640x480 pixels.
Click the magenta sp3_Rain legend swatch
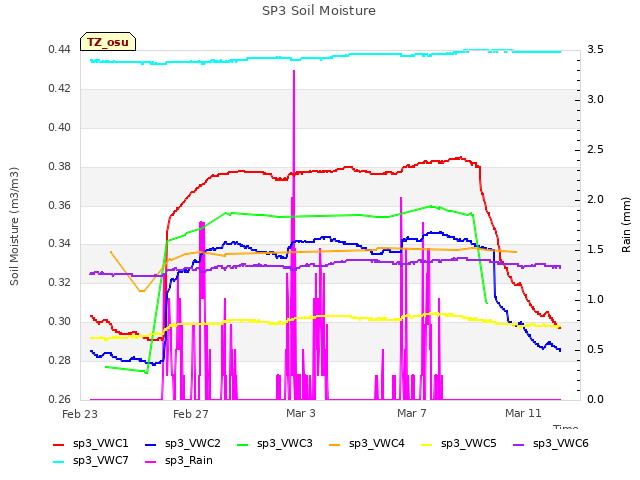pyautogui.click(x=151, y=462)
